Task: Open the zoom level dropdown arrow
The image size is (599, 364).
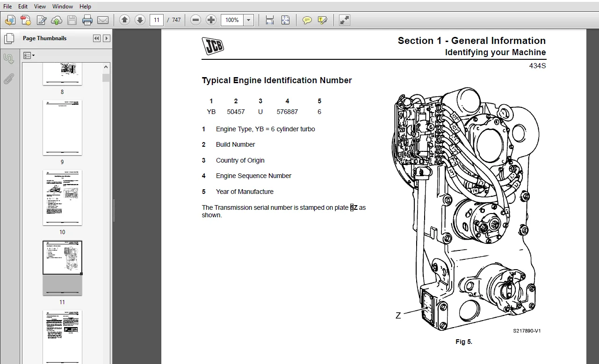Action: coord(249,20)
